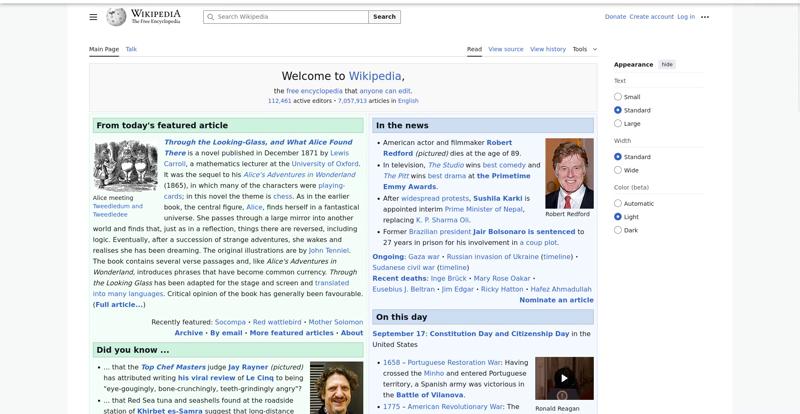Open the Socompa recently featured link
Viewport: 800px width, 414px height.
pos(230,322)
